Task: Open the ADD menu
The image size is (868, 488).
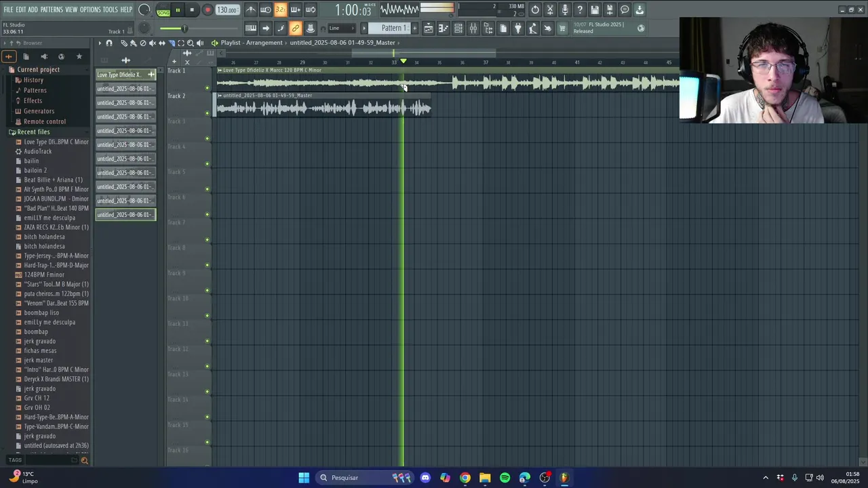Action: [x=33, y=9]
